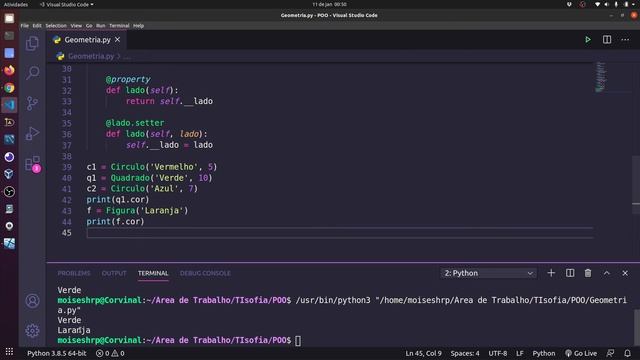Open the Terminal menu
The image size is (640, 360).
coord(119,26)
